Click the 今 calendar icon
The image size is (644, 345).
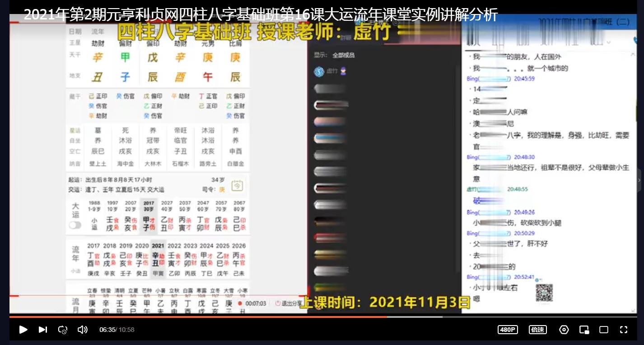click(x=238, y=185)
